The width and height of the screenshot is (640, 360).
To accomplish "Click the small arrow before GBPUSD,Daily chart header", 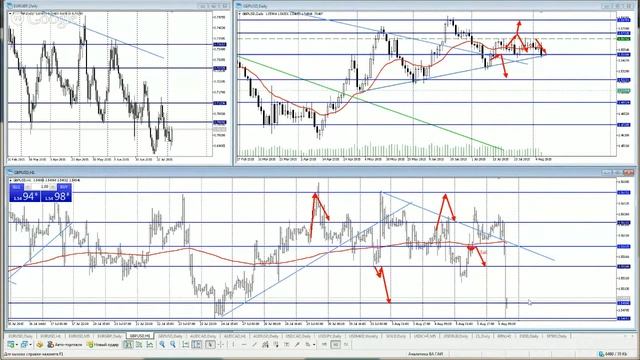I will coord(240,14).
